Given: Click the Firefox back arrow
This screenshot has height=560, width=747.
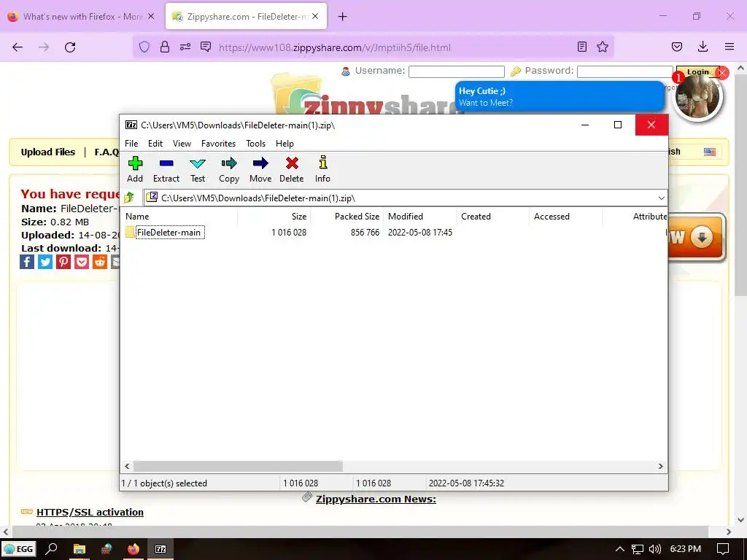Looking at the screenshot, I should (18, 47).
